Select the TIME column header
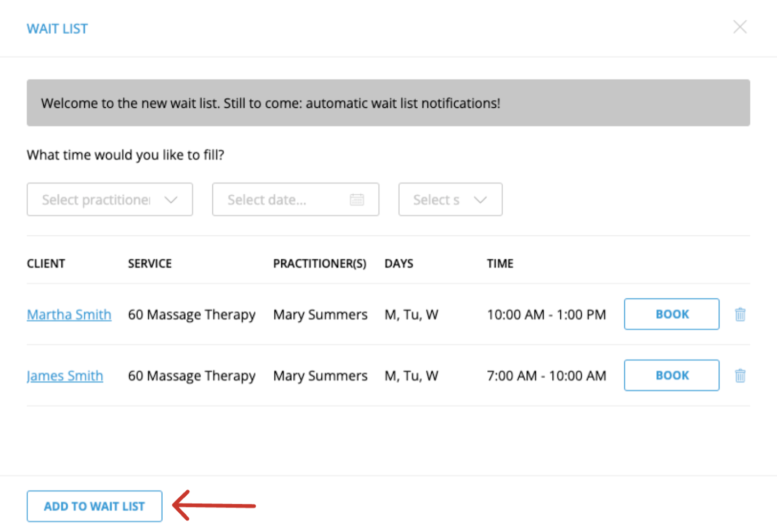The height and width of the screenshot is (532, 777). (x=499, y=263)
